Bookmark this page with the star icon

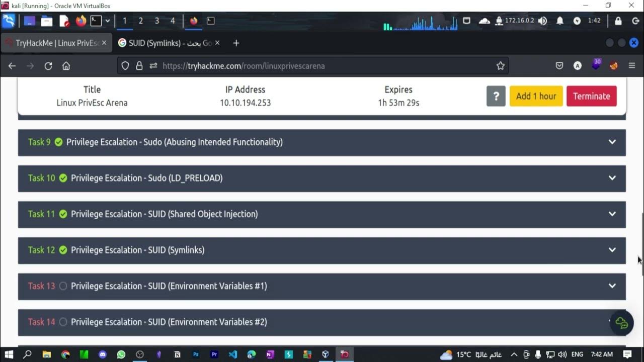(x=500, y=66)
